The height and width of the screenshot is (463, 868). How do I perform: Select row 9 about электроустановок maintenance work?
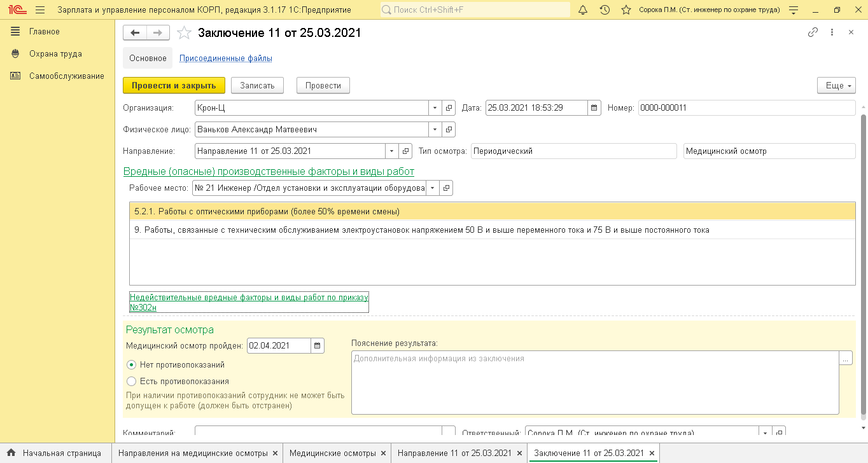(493, 230)
